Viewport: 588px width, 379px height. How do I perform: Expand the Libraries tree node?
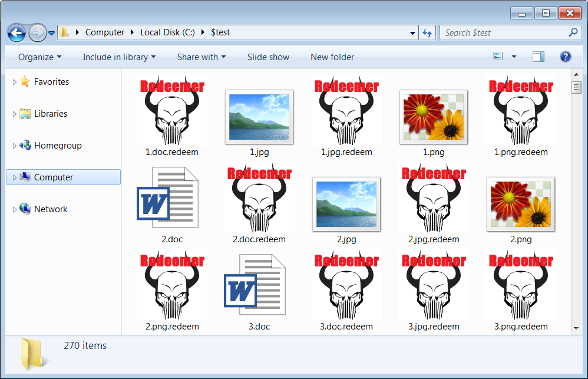(14, 114)
